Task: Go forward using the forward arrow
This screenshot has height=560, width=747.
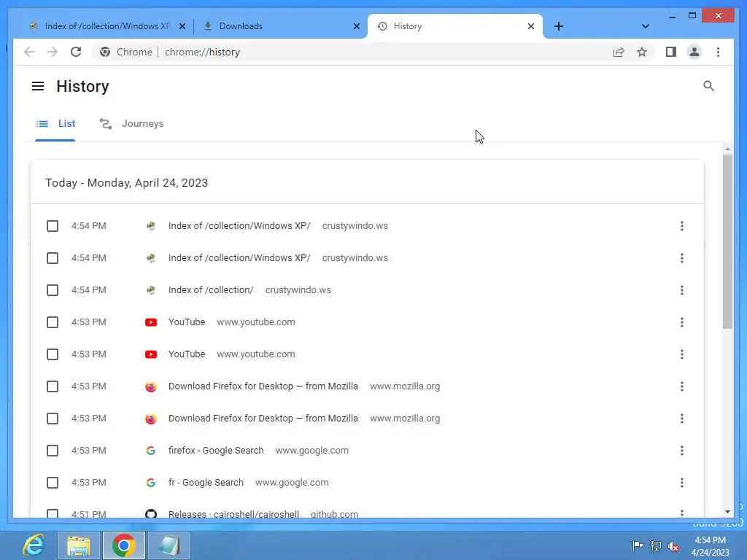Action: pyautogui.click(x=53, y=52)
